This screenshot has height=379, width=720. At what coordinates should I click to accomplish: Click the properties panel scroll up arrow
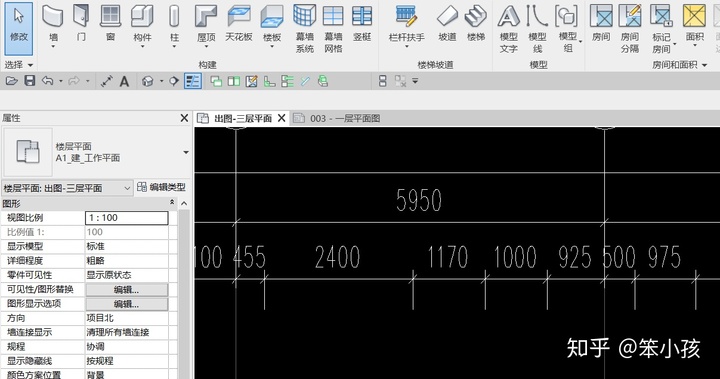[184, 204]
